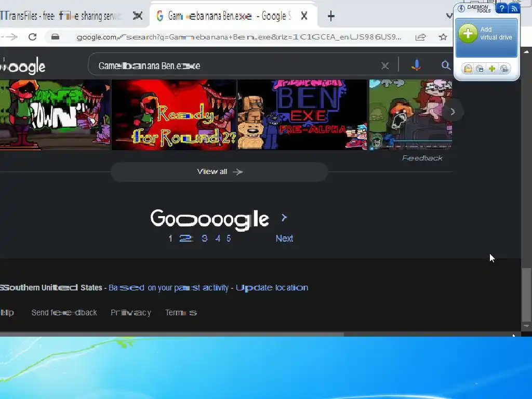Click Add virtual drive panel text
Image resolution: width=532 pixels, height=399 pixels.
496,33
